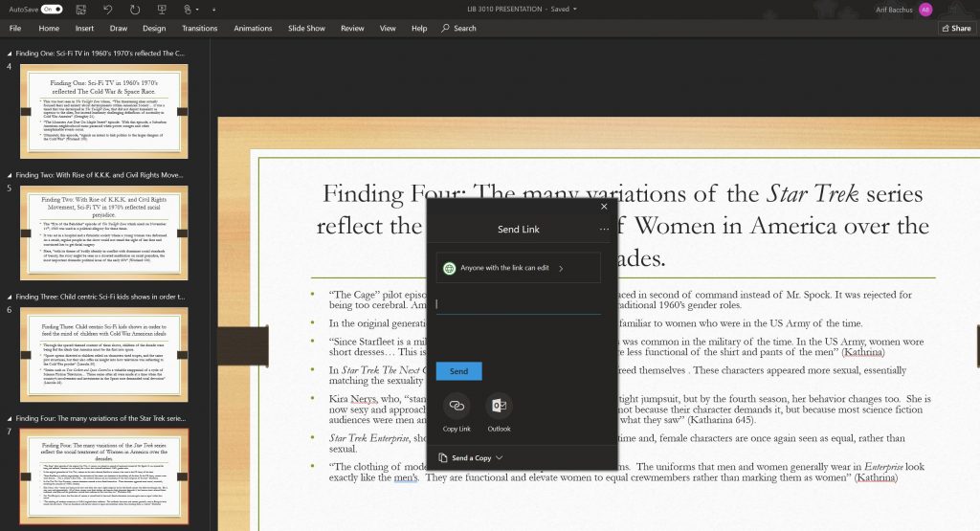This screenshot has width=980, height=531.
Task: Open the File menu
Action: (x=15, y=28)
